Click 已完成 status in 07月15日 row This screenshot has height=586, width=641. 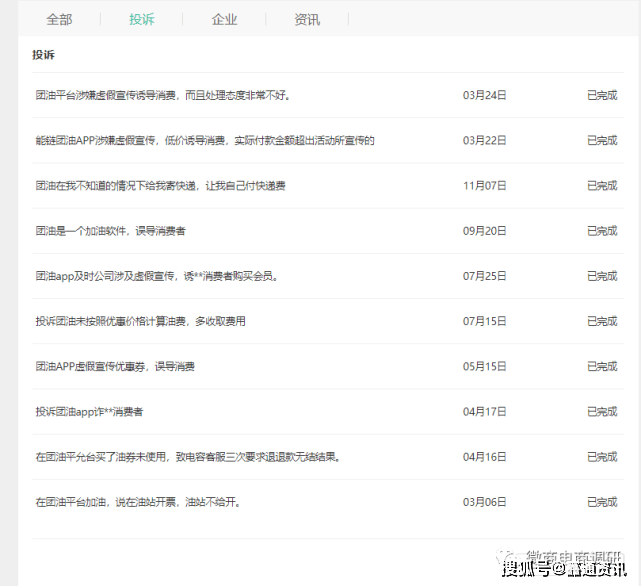point(602,321)
